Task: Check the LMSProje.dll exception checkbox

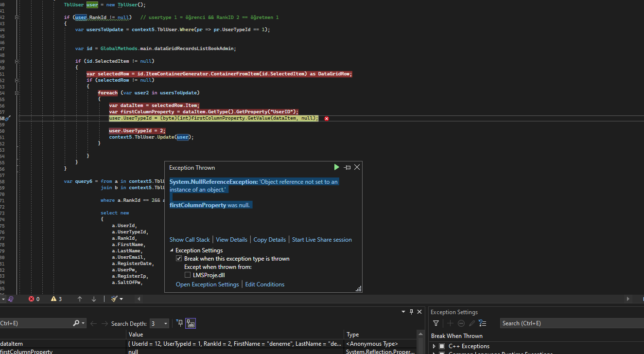Action: point(188,275)
